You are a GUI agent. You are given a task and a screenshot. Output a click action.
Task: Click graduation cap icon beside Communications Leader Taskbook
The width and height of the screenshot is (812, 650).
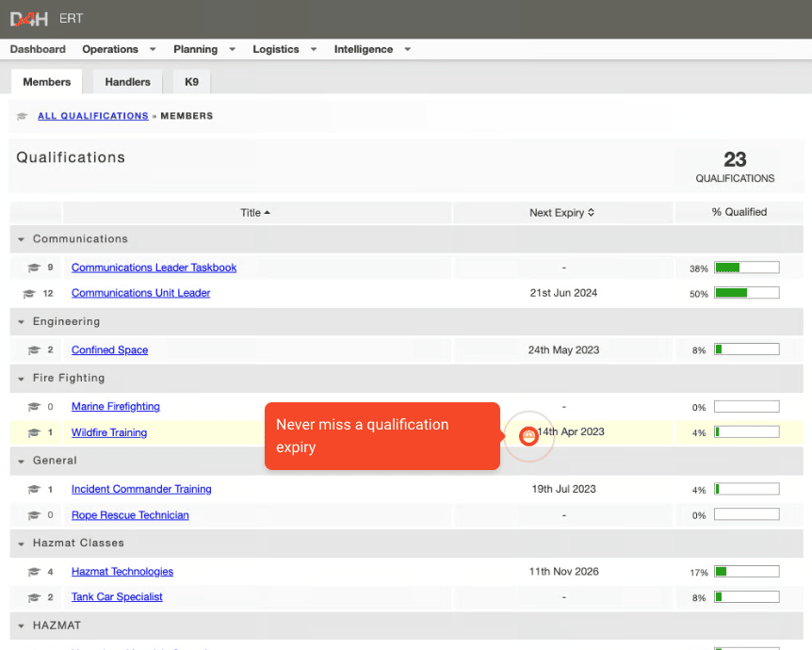click(34, 268)
